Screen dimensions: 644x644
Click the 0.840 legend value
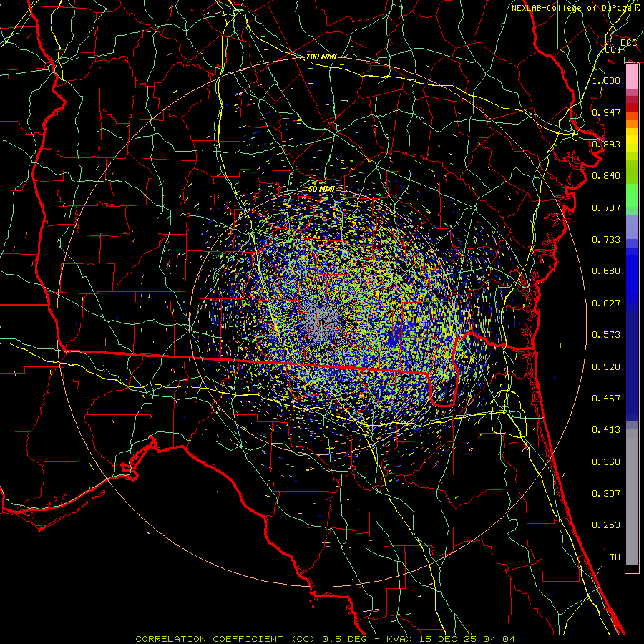(606, 176)
